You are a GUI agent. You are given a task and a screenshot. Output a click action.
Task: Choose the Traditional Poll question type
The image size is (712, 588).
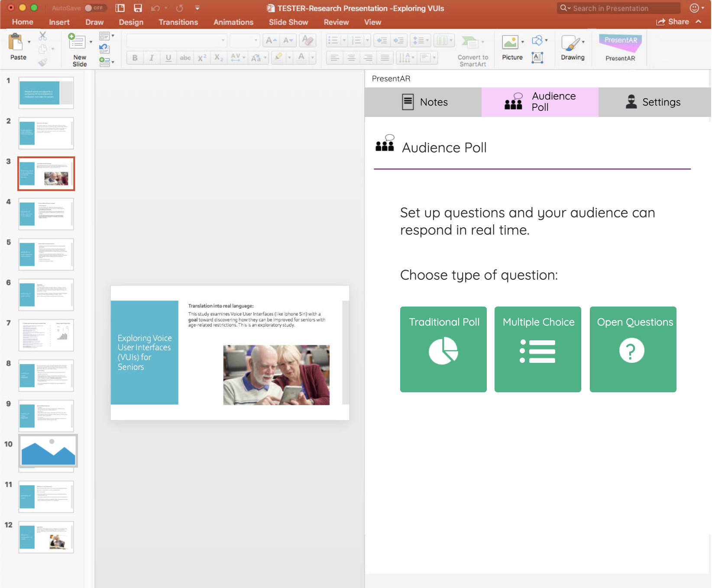[x=443, y=349]
